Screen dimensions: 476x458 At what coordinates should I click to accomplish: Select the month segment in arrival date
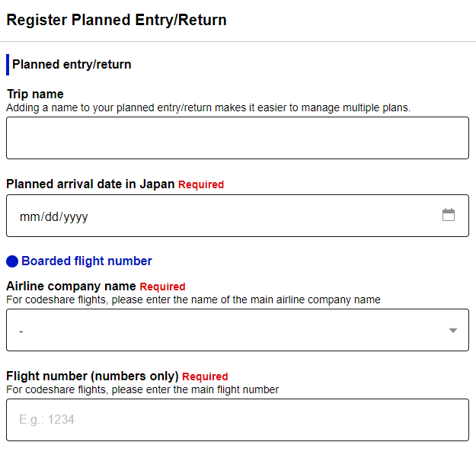pos(29,216)
